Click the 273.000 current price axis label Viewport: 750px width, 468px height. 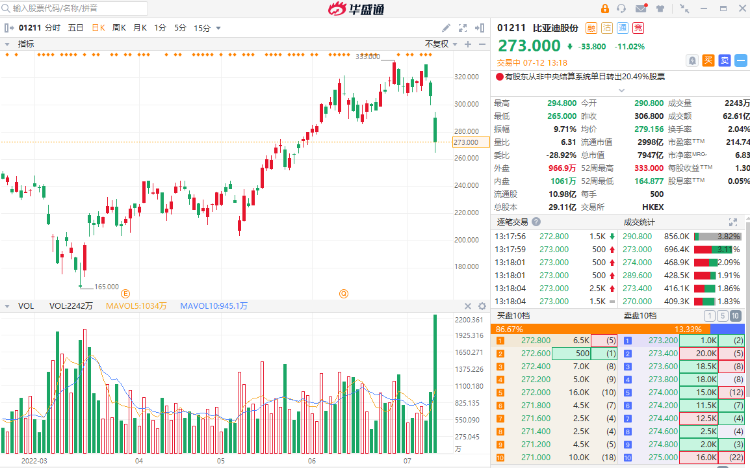(x=471, y=142)
